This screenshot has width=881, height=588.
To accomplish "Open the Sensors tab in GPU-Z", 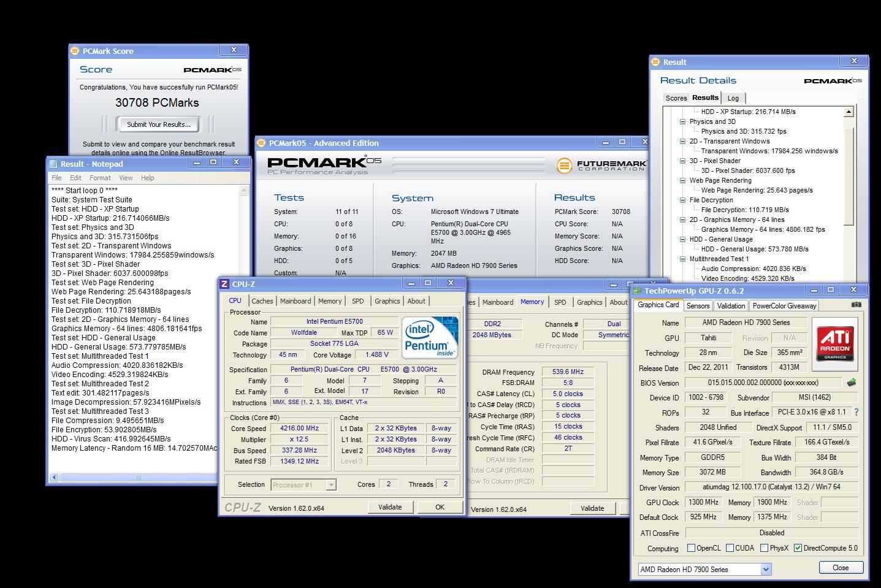I will coord(698,306).
